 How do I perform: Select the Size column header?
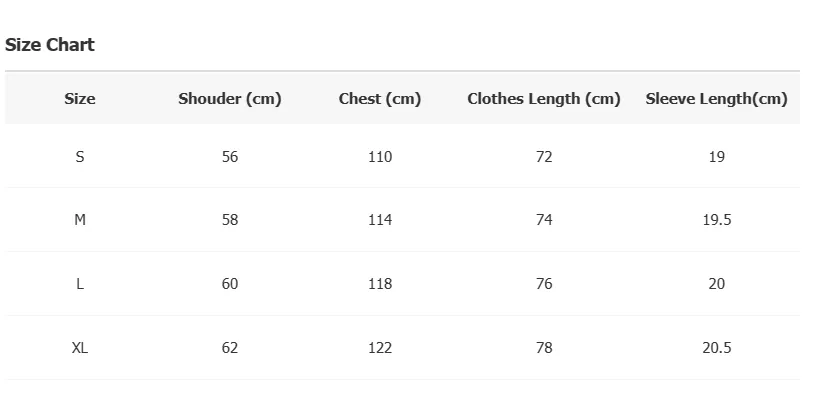[x=80, y=99]
